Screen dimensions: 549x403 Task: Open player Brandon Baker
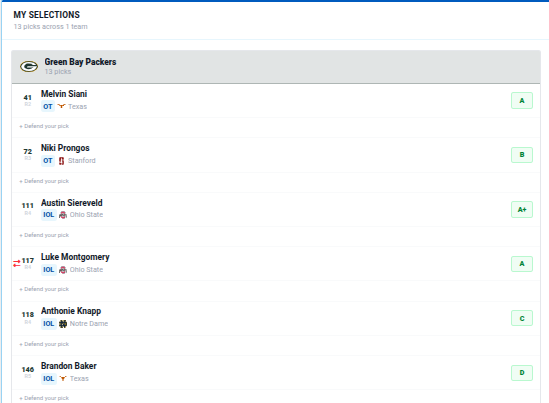[x=69, y=366]
